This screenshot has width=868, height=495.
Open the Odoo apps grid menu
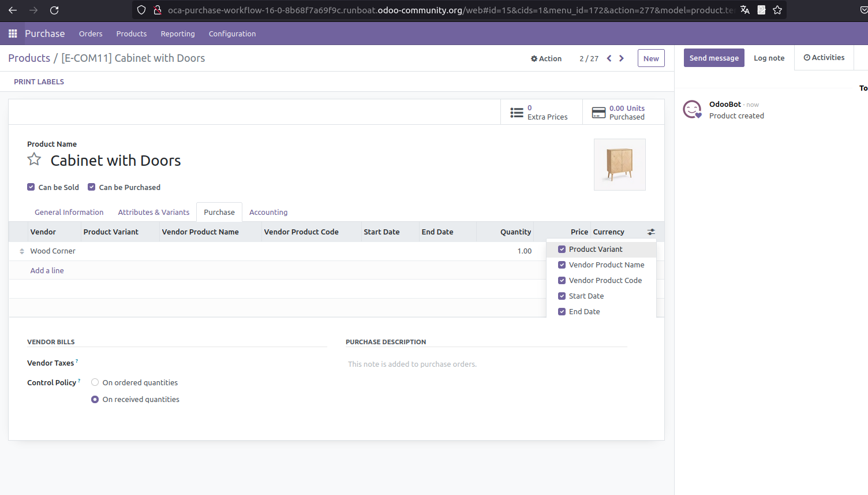coord(13,34)
